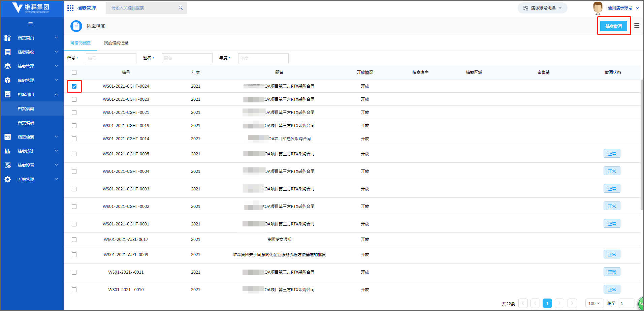Click the account switch icon in 演示账号切换
644x311 pixels.
(x=525, y=8)
